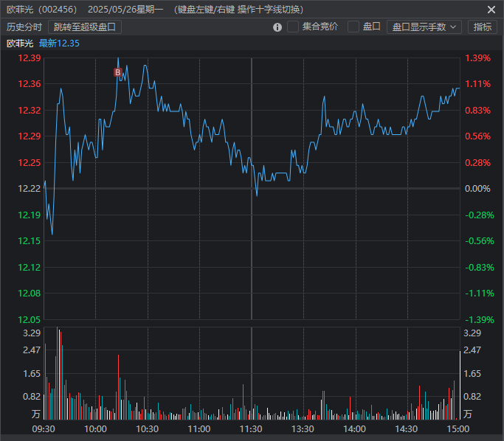Click the 最新12.35 price text
This screenshot has height=441, width=504.
point(59,44)
